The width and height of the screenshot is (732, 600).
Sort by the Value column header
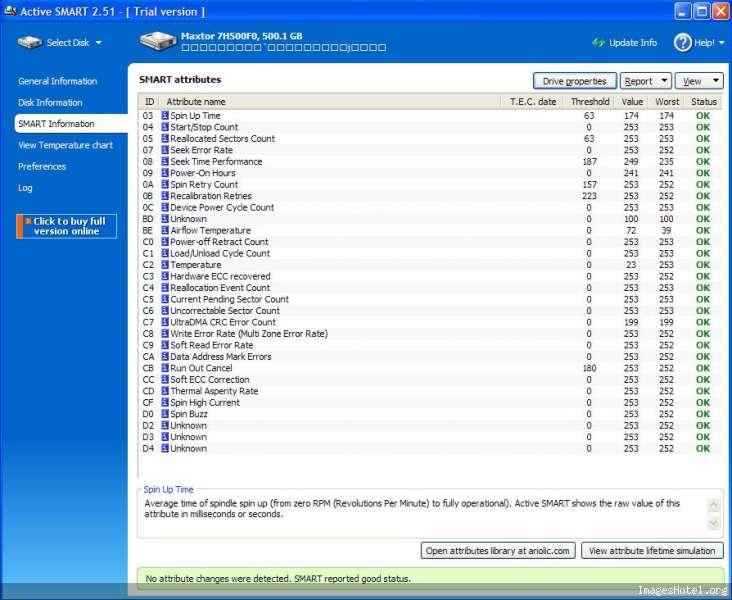pyautogui.click(x=632, y=102)
